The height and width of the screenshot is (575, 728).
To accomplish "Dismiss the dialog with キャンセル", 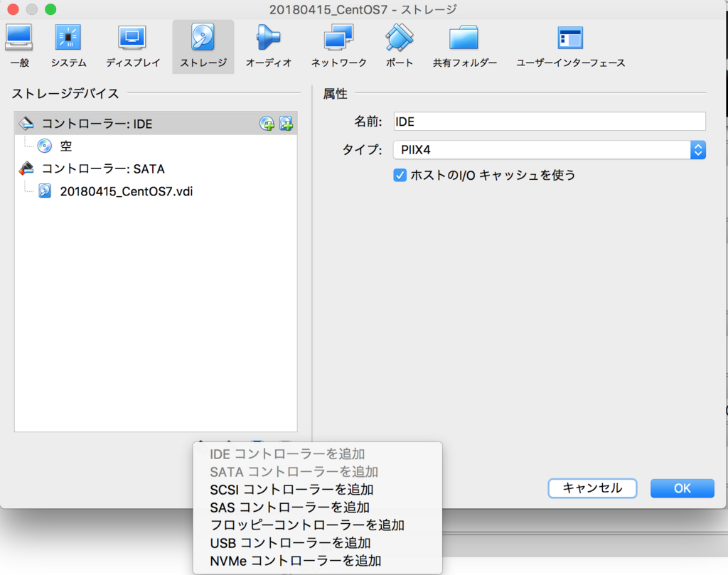I will point(592,488).
